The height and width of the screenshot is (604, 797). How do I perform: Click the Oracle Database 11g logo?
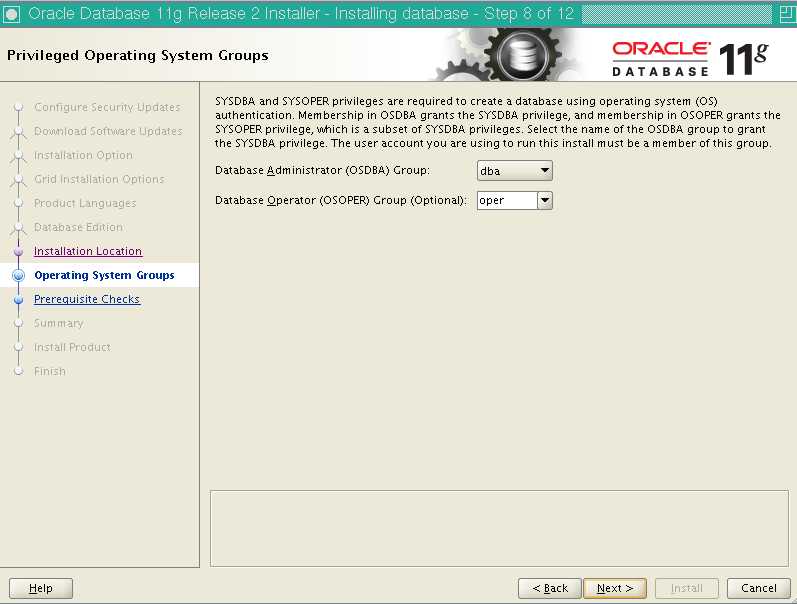690,59
